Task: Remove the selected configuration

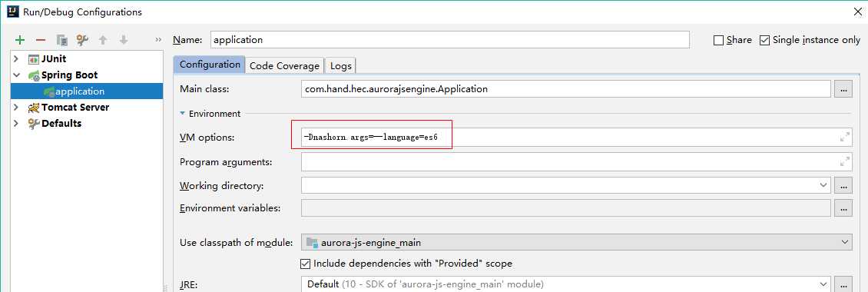Action: point(41,40)
